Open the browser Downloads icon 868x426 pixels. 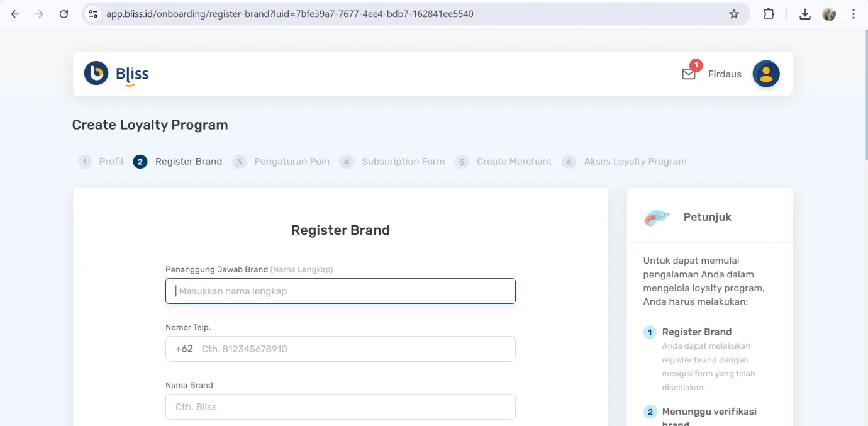click(805, 13)
